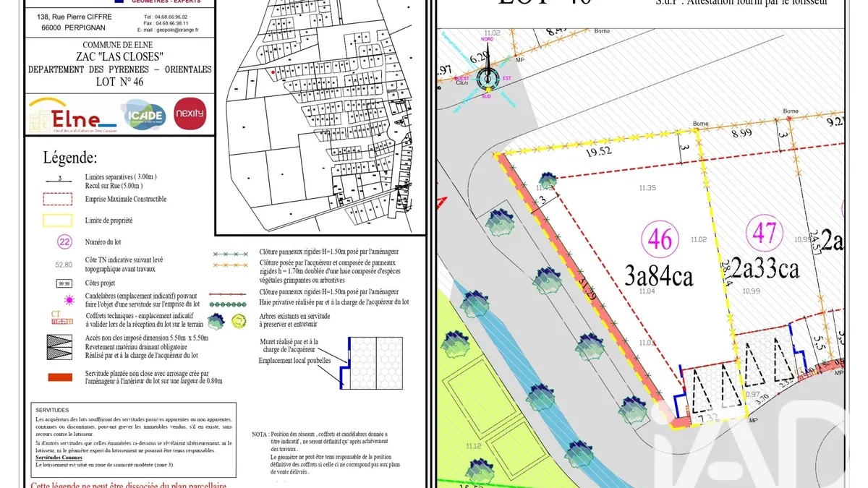Click the ICADE logo
Screen dimensions: 868x488
click(x=144, y=116)
